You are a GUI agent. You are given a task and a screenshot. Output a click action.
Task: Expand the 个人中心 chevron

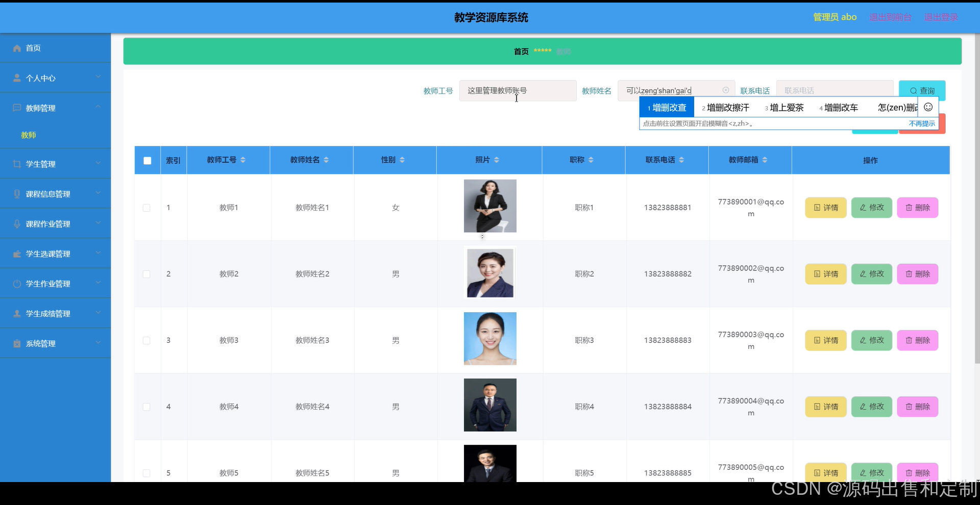click(x=98, y=77)
